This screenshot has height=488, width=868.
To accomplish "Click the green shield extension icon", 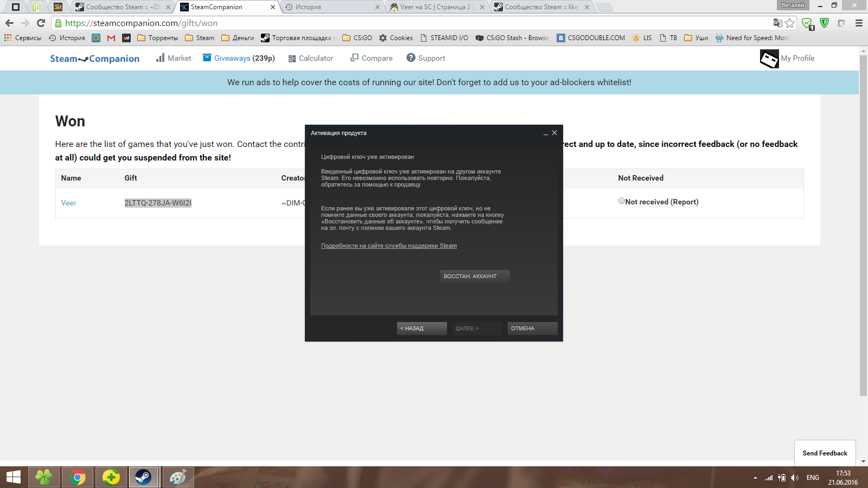I will point(825,23).
